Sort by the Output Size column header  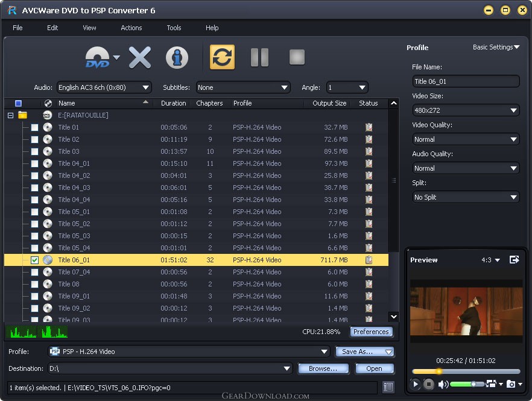(329, 103)
